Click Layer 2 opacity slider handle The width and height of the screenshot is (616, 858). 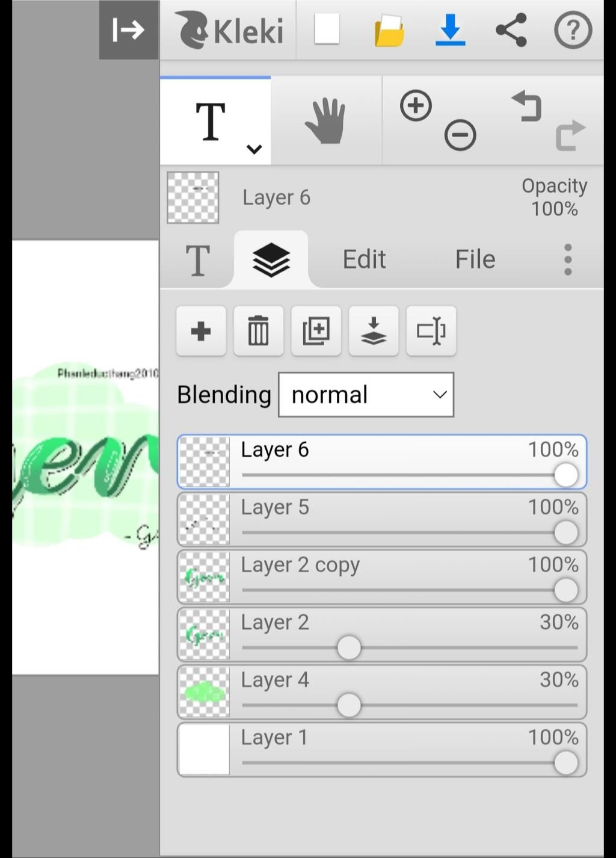(x=349, y=648)
